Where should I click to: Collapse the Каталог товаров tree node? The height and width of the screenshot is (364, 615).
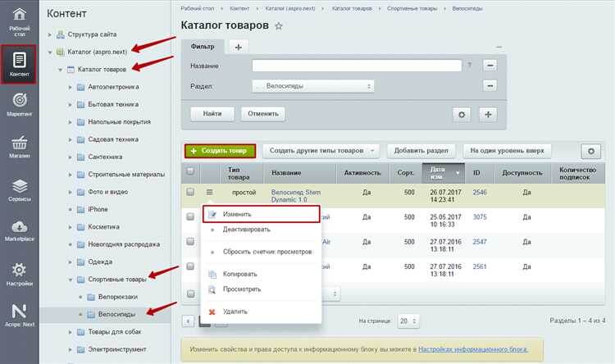[x=60, y=70]
